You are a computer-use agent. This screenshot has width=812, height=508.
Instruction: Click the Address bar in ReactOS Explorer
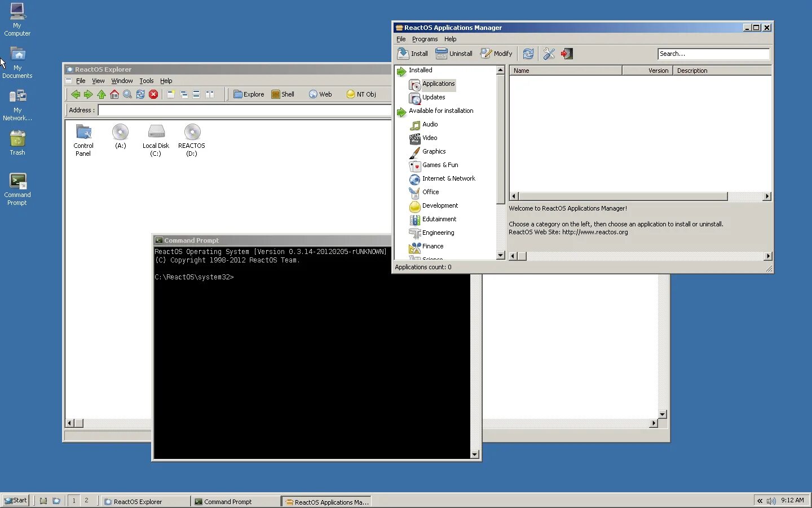(x=245, y=110)
